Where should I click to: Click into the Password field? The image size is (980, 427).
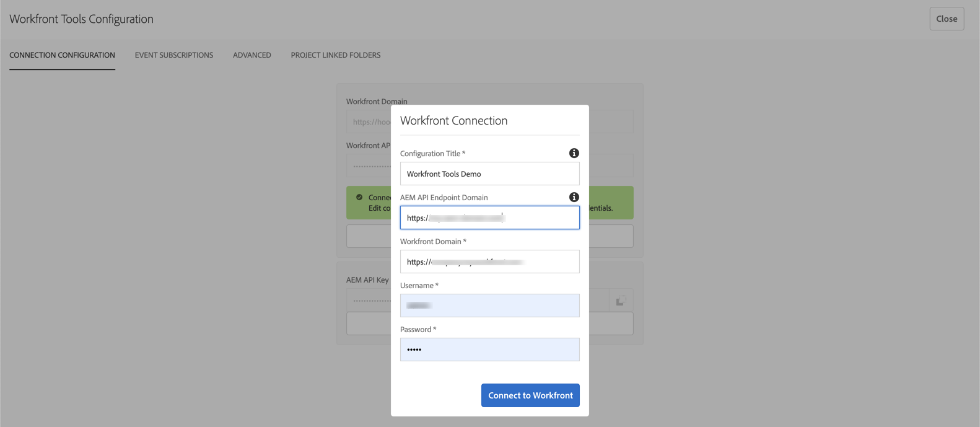pyautogui.click(x=489, y=350)
